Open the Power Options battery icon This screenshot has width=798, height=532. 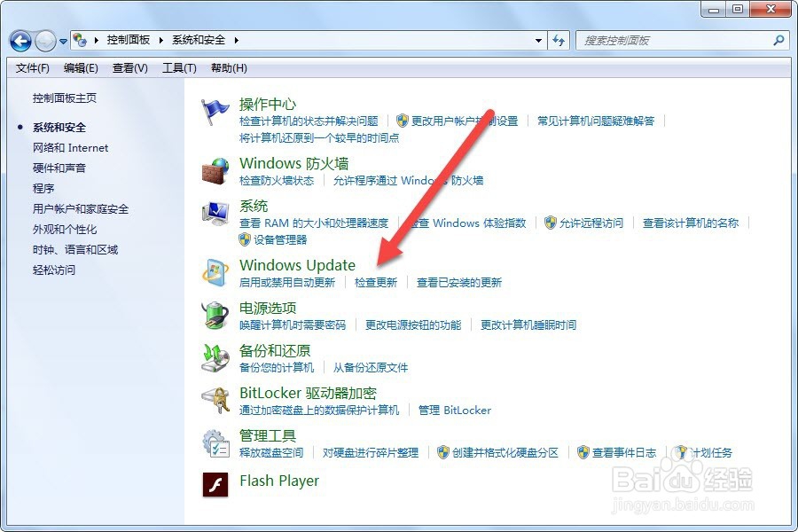pyautogui.click(x=215, y=315)
